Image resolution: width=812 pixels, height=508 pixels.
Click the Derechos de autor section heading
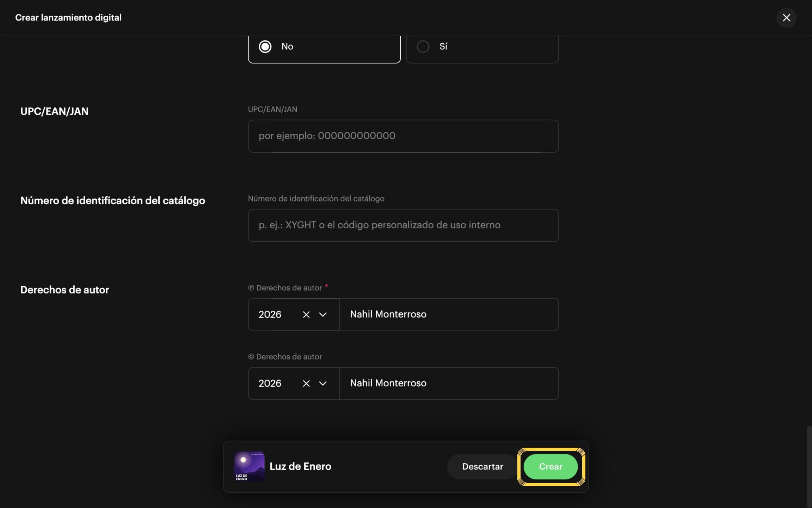[x=65, y=290]
